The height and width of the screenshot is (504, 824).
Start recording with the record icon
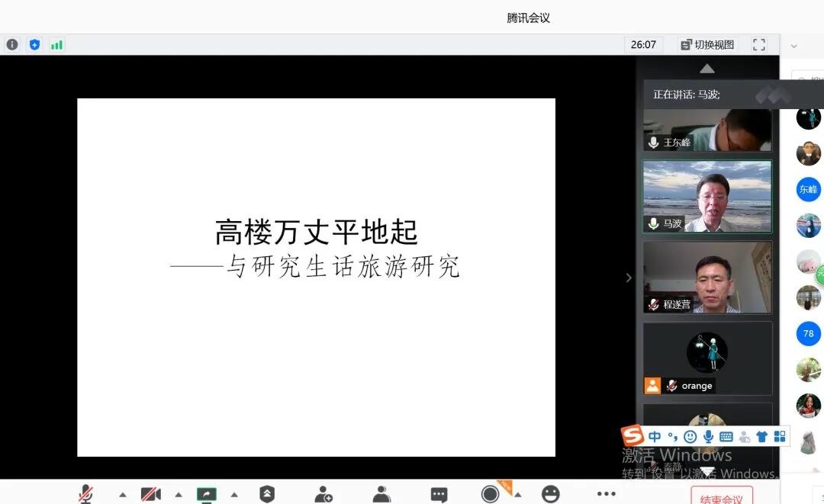[x=491, y=494]
